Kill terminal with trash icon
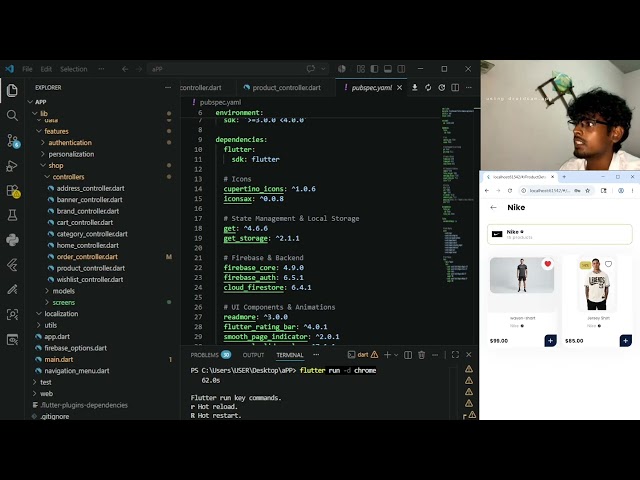Viewport: 640px width, 480px height. [x=421, y=355]
